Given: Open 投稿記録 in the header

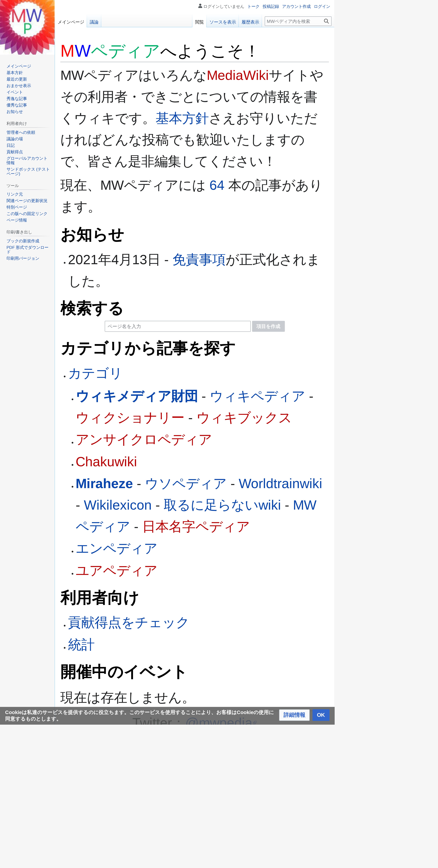Looking at the screenshot, I should (271, 6).
